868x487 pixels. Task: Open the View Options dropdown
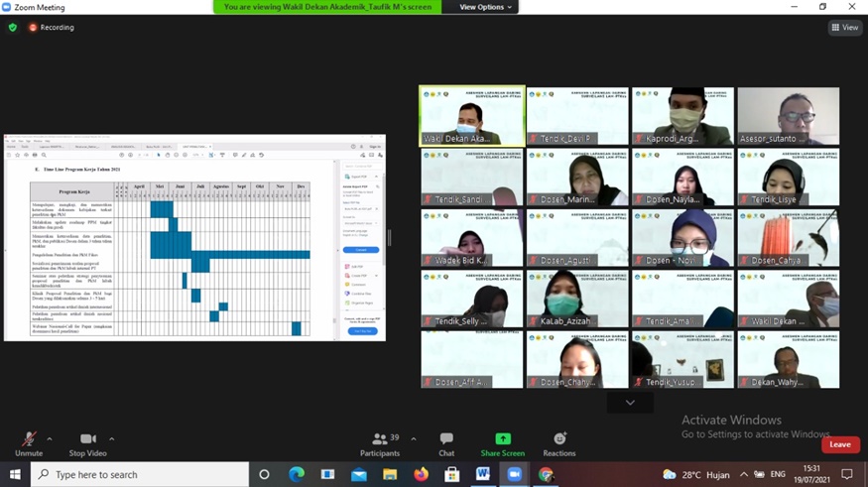(x=486, y=7)
